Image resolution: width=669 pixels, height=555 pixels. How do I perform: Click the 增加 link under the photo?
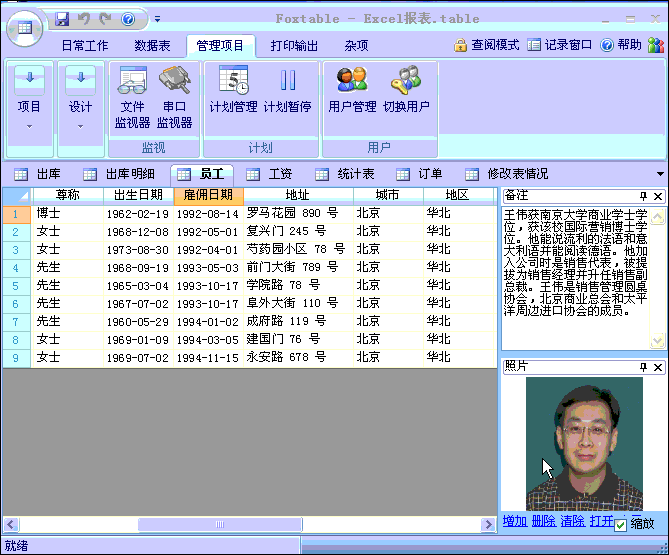(515, 521)
